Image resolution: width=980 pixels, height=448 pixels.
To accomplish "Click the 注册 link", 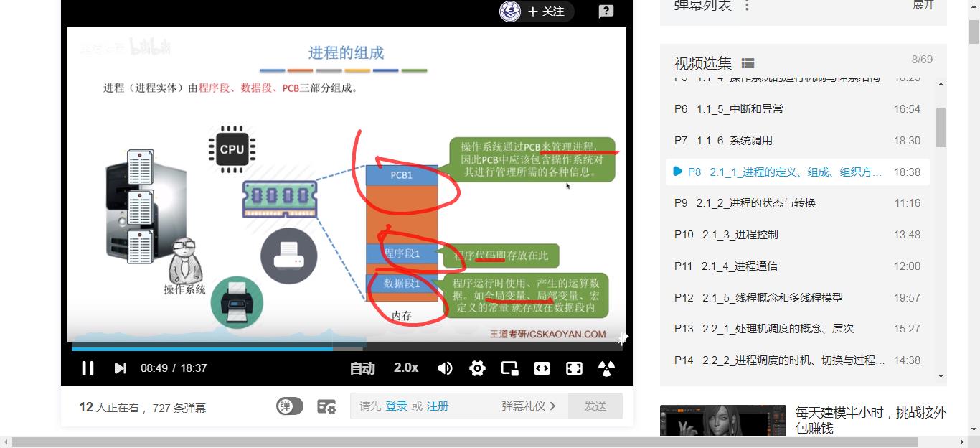I will (x=438, y=406).
